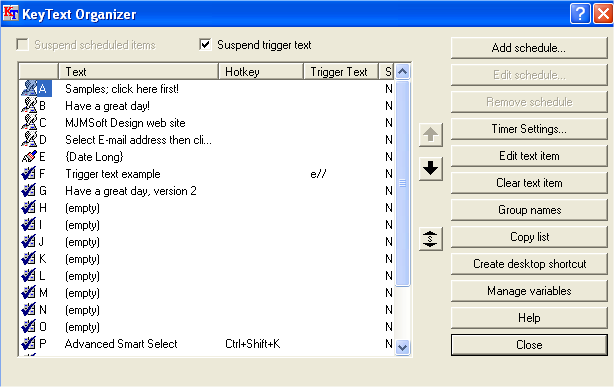Click the checkmark icon for row G

point(29,191)
